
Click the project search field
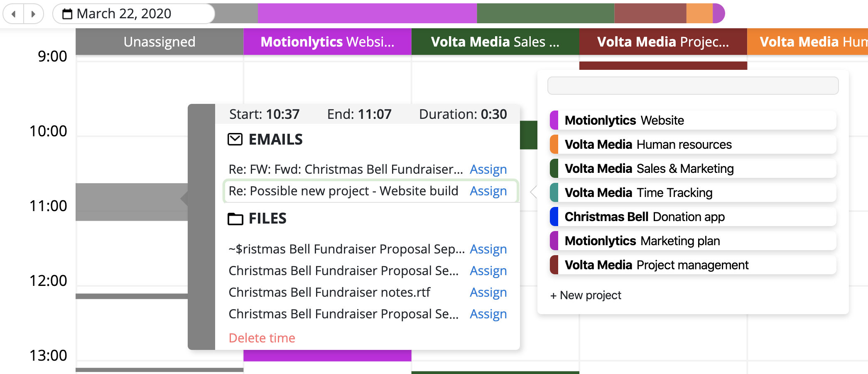point(693,86)
